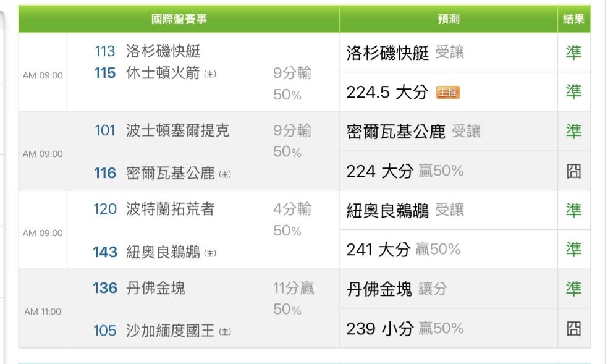613x364 pixels.
Task: Select the 預測 column header
Action: coord(448,19)
